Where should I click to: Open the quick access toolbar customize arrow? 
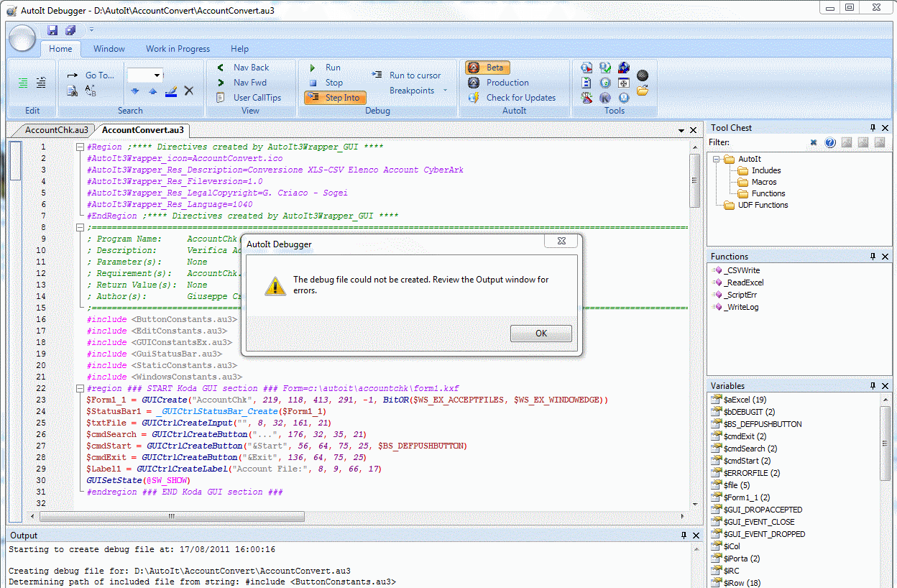point(91,30)
